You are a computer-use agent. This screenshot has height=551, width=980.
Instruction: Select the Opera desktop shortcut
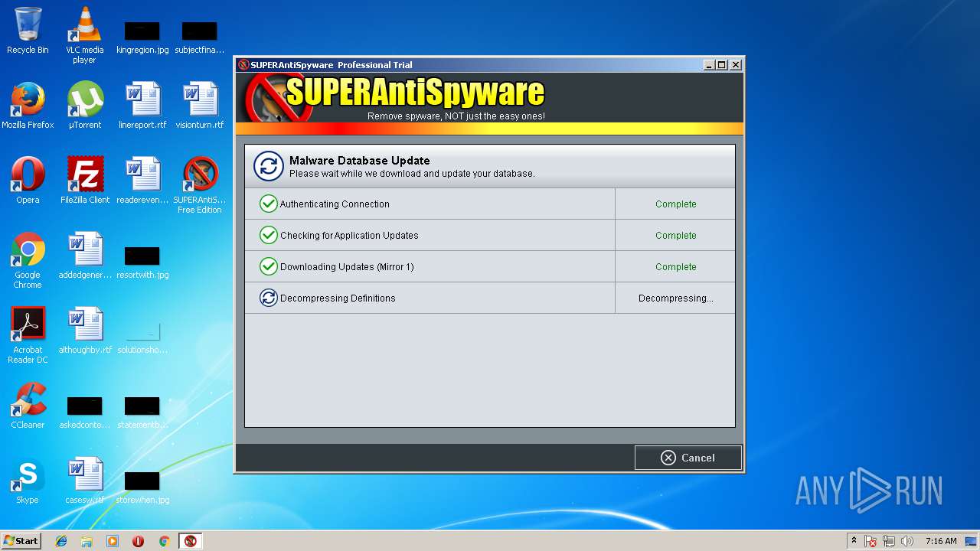28,181
